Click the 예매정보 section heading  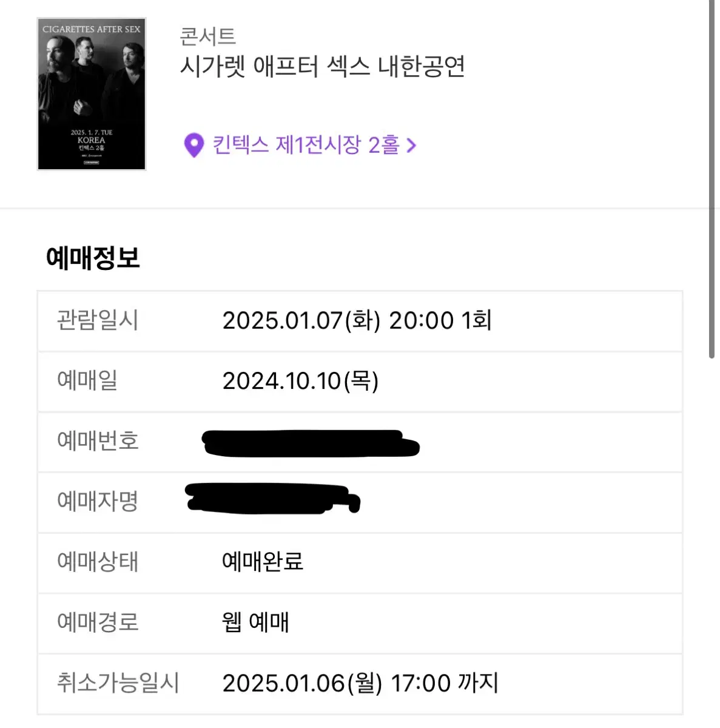coord(93,258)
